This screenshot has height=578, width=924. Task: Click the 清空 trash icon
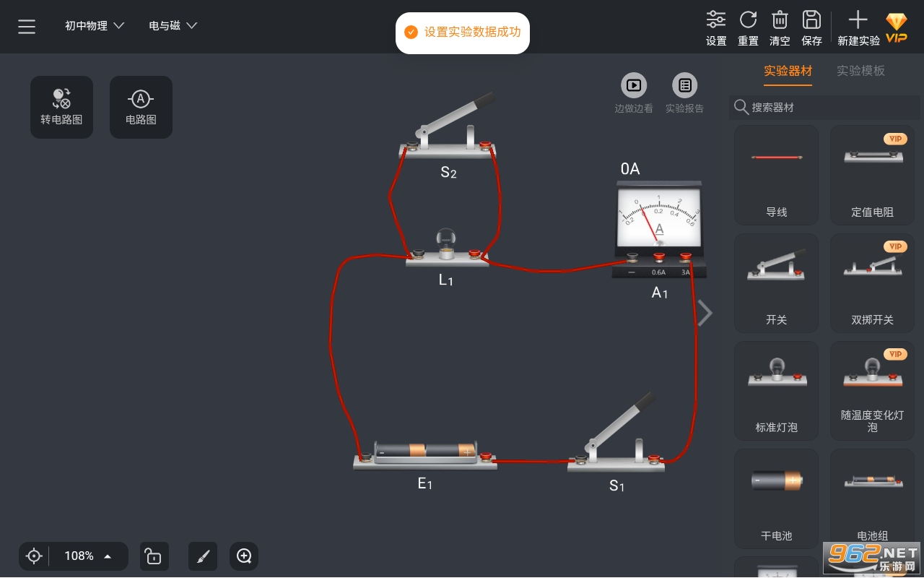click(780, 28)
